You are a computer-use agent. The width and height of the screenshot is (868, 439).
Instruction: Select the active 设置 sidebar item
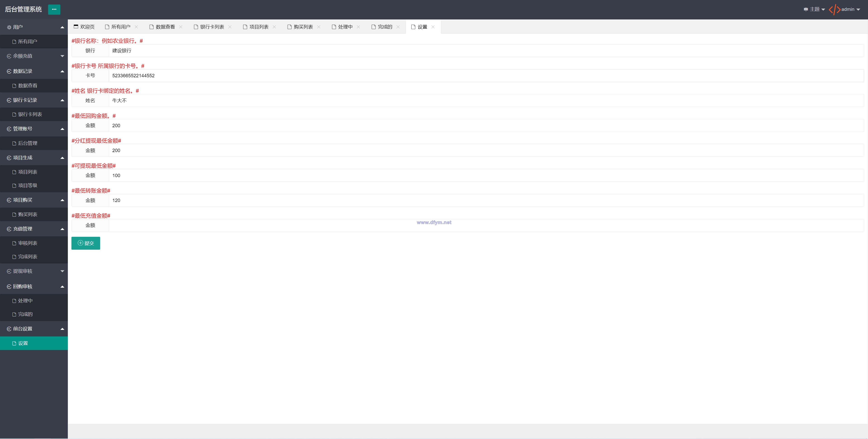tap(34, 343)
